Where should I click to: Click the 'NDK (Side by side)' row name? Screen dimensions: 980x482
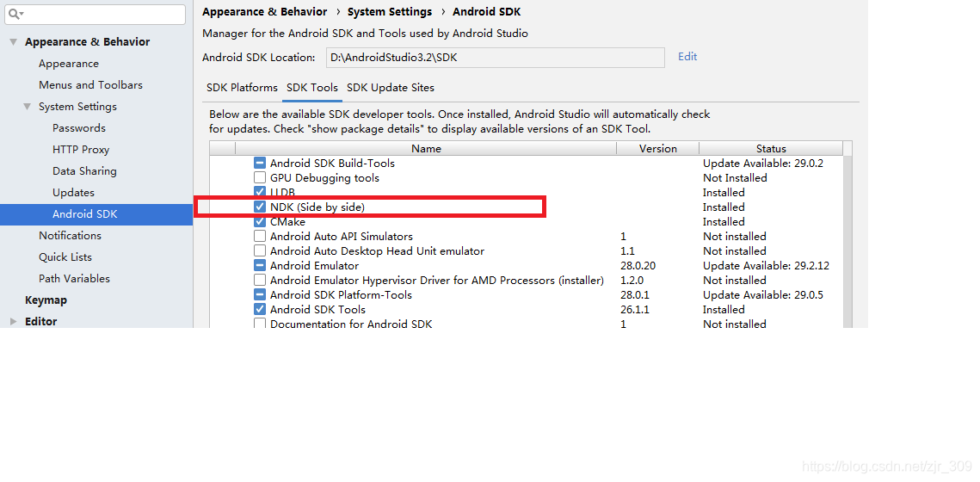[x=317, y=207]
